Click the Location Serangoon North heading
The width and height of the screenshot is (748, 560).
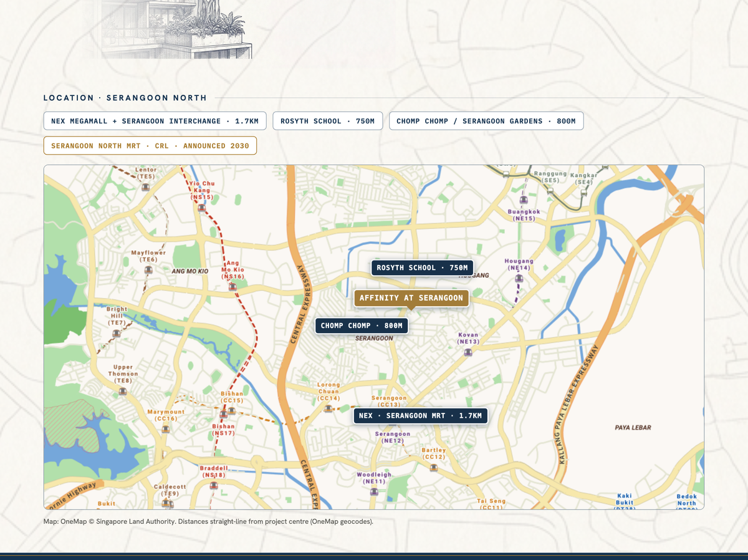tap(125, 98)
